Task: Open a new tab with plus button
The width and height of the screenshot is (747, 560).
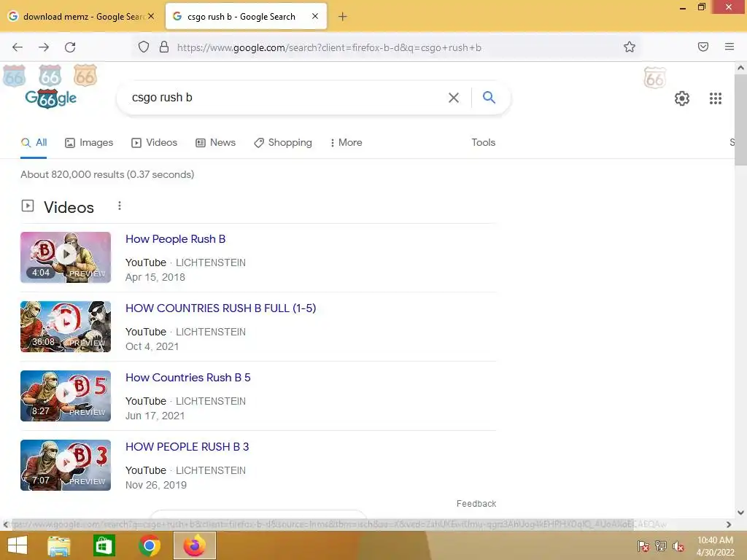Action: 343,17
